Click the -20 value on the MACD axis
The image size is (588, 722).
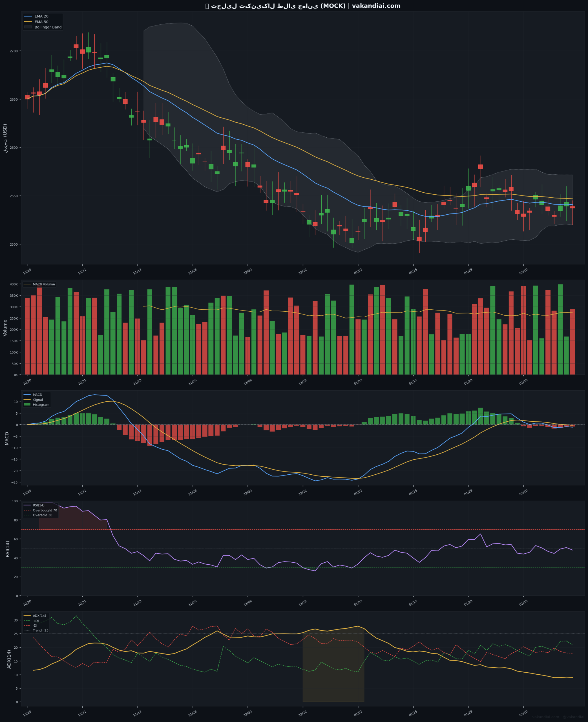click(x=15, y=471)
